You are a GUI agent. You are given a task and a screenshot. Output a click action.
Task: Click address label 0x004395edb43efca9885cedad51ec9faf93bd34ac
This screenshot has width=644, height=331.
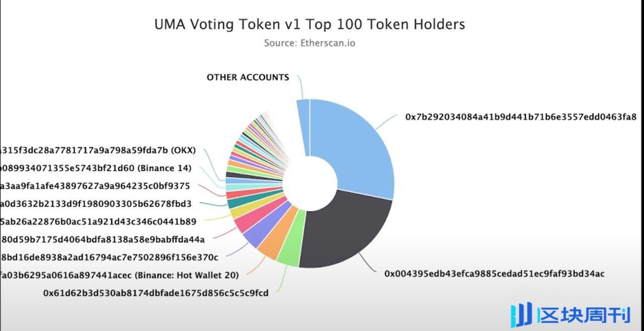495,274
